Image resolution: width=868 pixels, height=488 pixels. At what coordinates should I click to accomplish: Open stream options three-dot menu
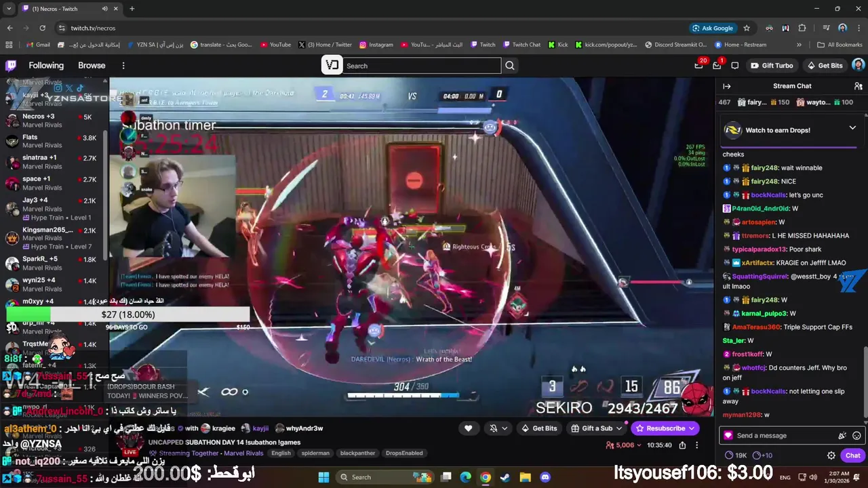tap(696, 445)
